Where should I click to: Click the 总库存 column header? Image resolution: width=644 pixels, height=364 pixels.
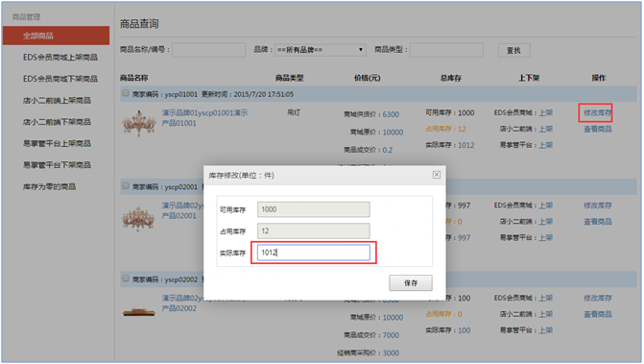pyautogui.click(x=450, y=78)
